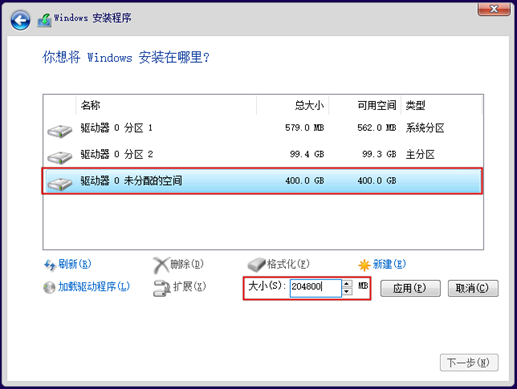Click the drive icon for partition 2
The height and width of the screenshot is (389, 517).
[60, 157]
